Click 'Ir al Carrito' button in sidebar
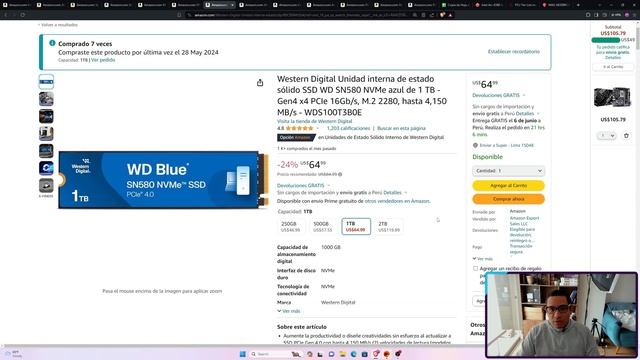This screenshot has height=360, width=640. coord(613,67)
